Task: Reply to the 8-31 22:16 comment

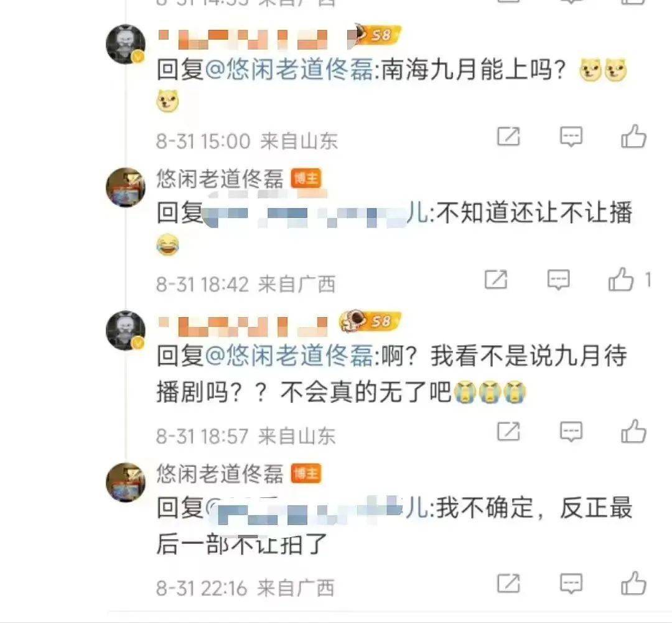Action: 571,583
